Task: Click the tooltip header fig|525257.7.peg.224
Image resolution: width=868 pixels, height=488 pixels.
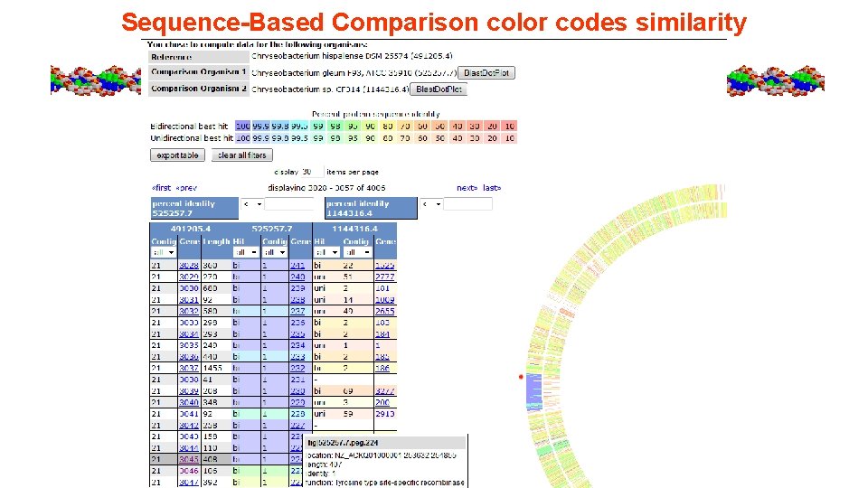Action: pos(384,443)
